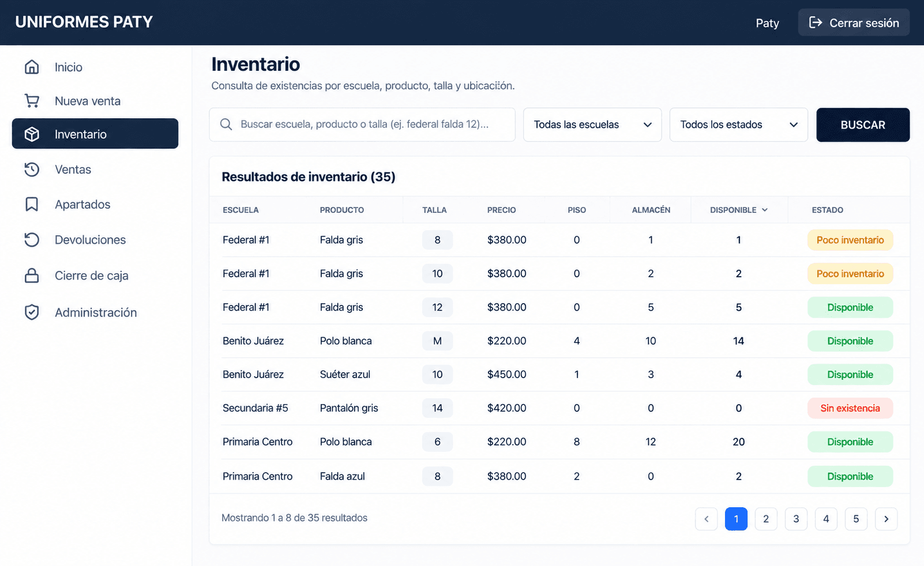Click the Apartados bookmark icon
Screen dimensions: 924x566
(x=32, y=204)
